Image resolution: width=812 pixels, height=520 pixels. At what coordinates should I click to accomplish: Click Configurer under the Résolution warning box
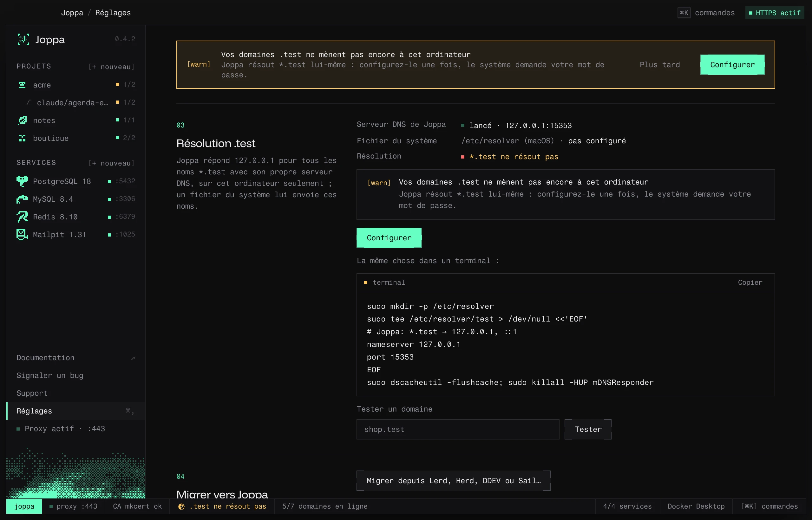point(389,238)
